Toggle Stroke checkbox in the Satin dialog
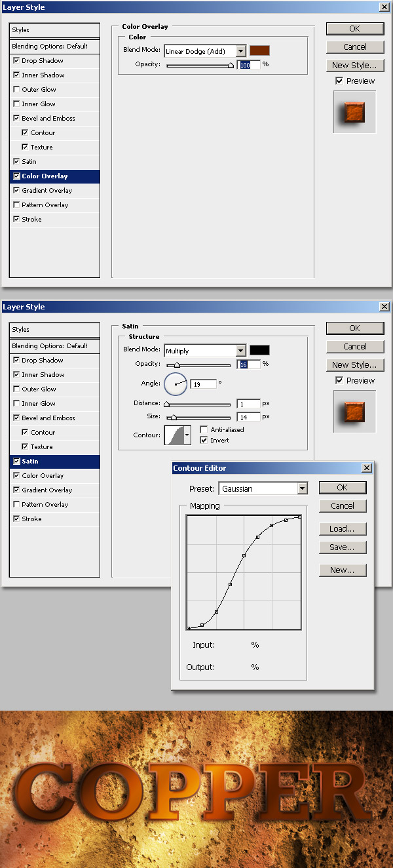393x868 pixels. pyautogui.click(x=16, y=519)
